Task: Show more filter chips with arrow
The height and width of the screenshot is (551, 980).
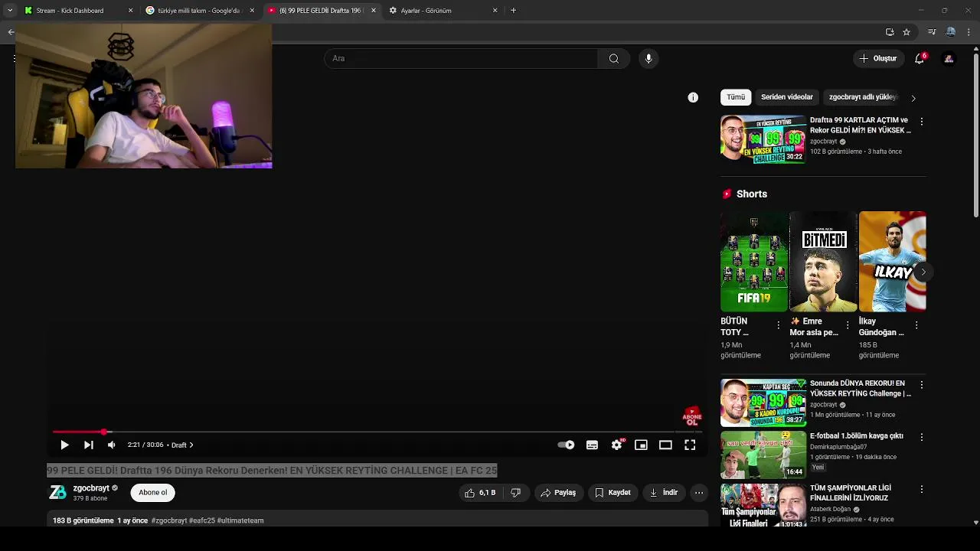Action: pos(913,98)
